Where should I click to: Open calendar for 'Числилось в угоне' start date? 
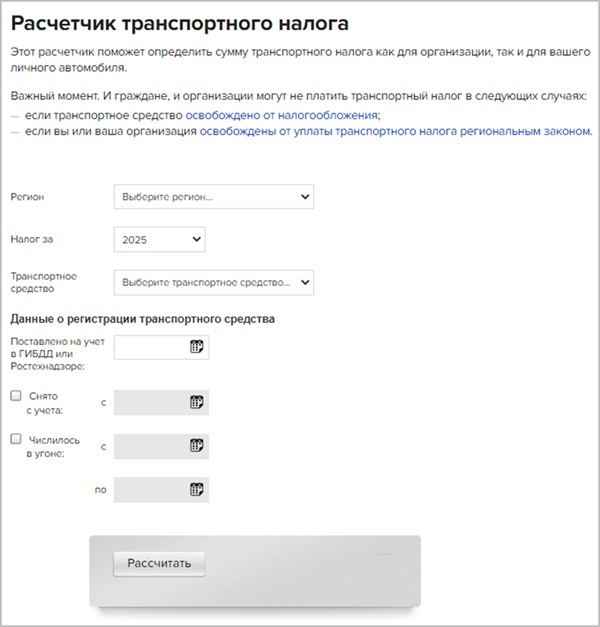pyautogui.click(x=197, y=446)
